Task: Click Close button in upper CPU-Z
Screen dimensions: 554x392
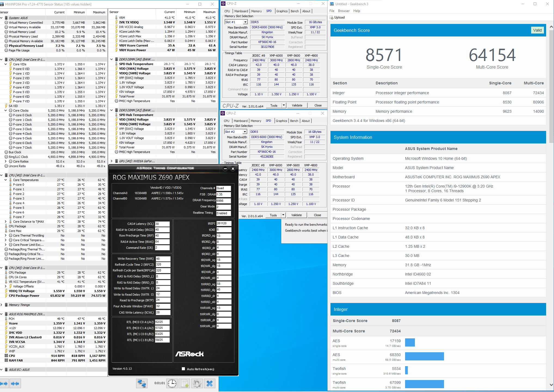Action: pos(318,105)
